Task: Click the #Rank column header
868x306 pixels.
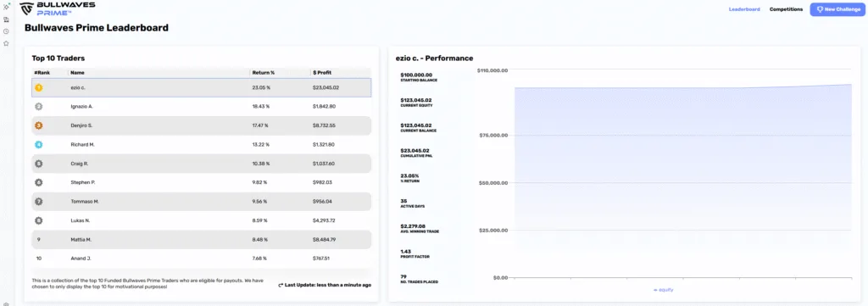Action: coord(42,73)
